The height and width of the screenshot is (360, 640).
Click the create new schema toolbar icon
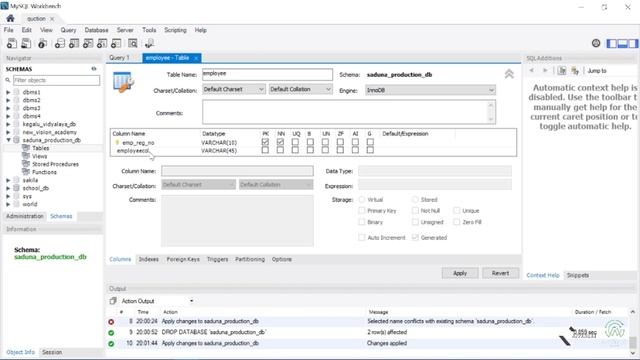coord(60,43)
